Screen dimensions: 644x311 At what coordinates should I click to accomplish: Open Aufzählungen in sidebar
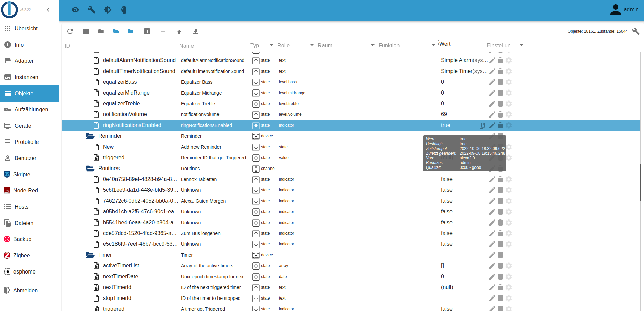coord(29,109)
